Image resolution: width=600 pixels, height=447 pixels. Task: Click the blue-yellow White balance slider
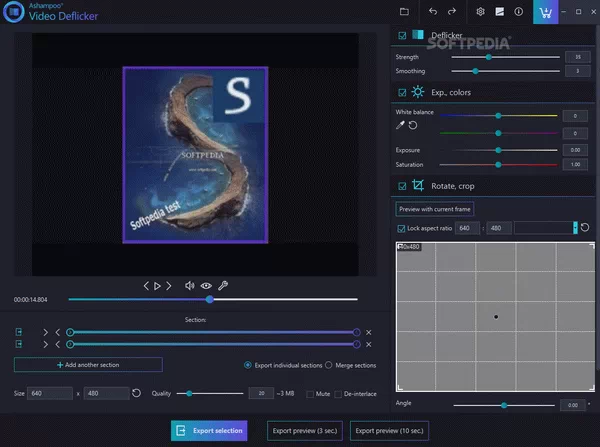[499, 115]
